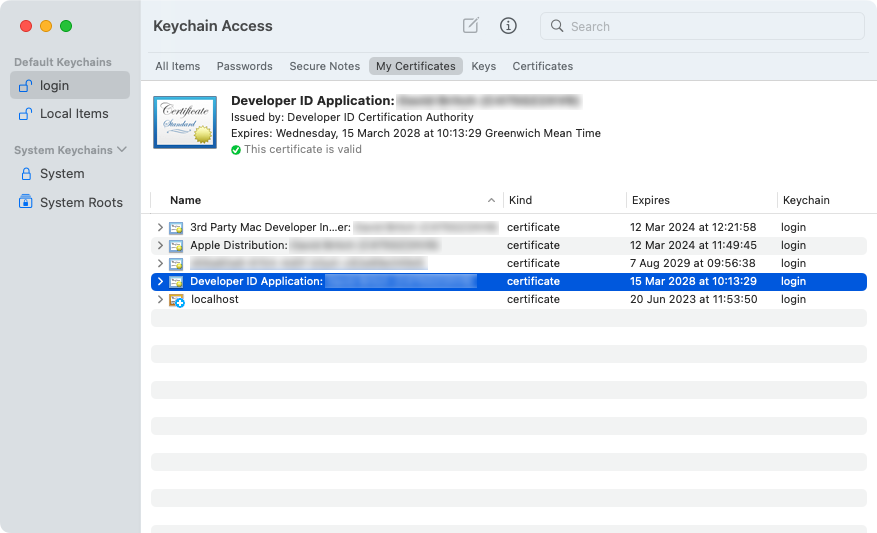This screenshot has width=877, height=533.
Task: Switch to the Keys tab
Action: pos(484,66)
